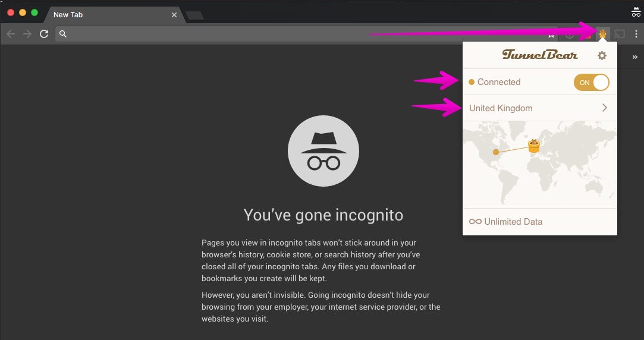This screenshot has width=644, height=340.
Task: Click the Connected status text
Action: tap(498, 82)
